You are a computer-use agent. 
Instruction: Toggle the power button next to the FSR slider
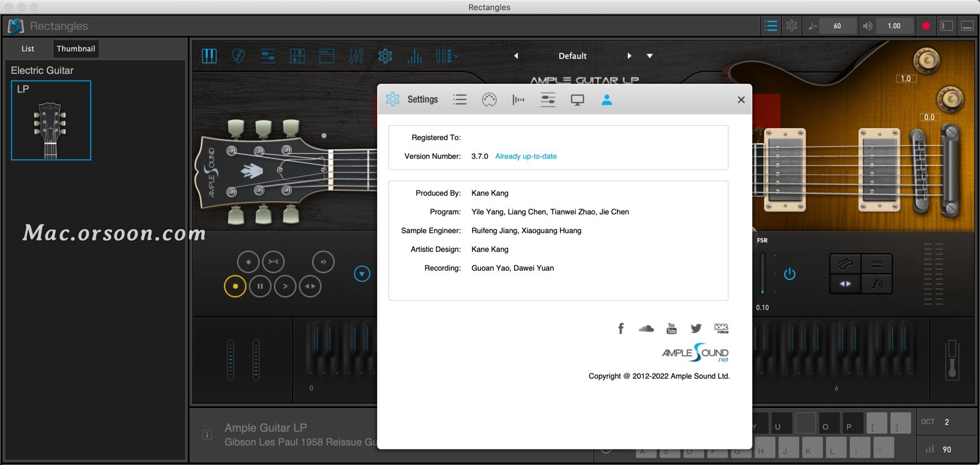[x=789, y=273]
